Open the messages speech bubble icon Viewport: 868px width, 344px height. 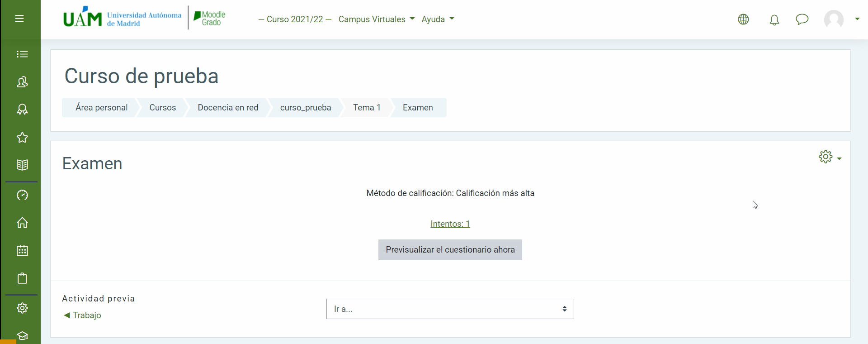(x=802, y=19)
